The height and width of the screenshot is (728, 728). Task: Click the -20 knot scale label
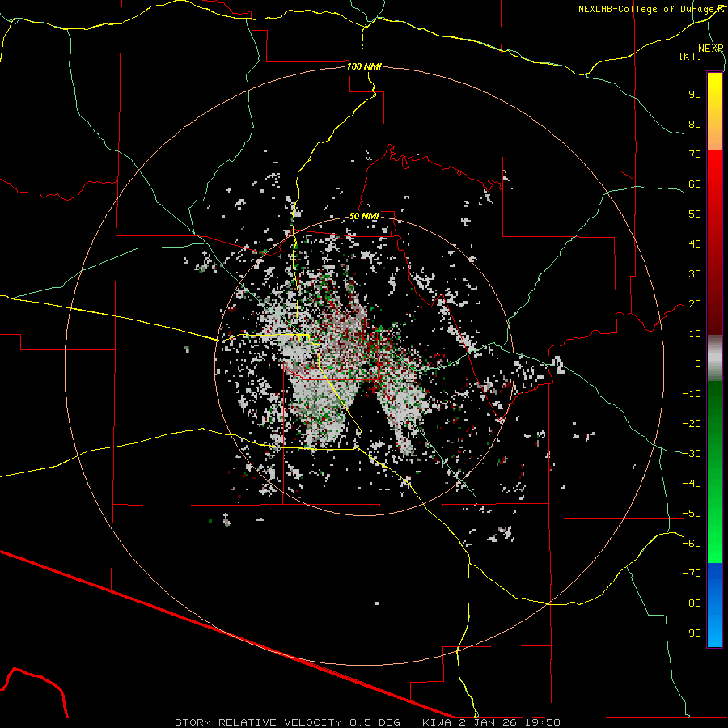(x=692, y=423)
